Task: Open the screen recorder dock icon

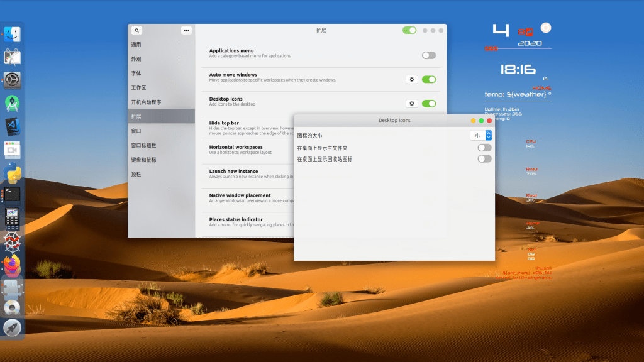Action: point(12,150)
